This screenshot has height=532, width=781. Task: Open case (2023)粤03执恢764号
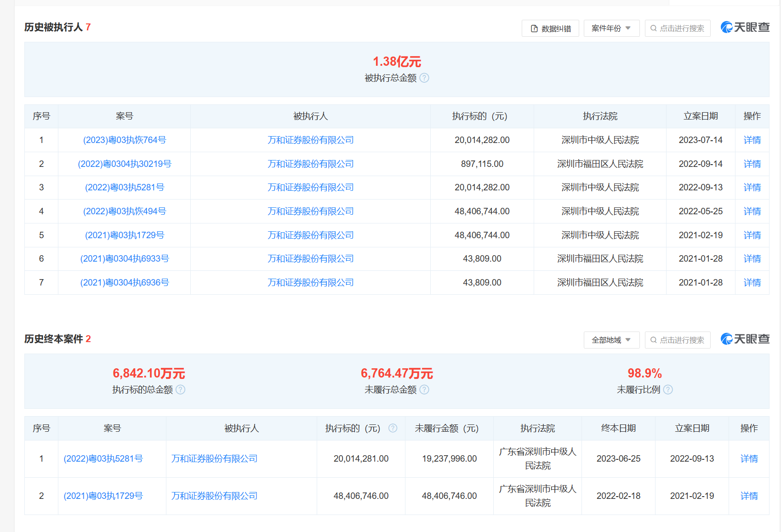tap(124, 140)
